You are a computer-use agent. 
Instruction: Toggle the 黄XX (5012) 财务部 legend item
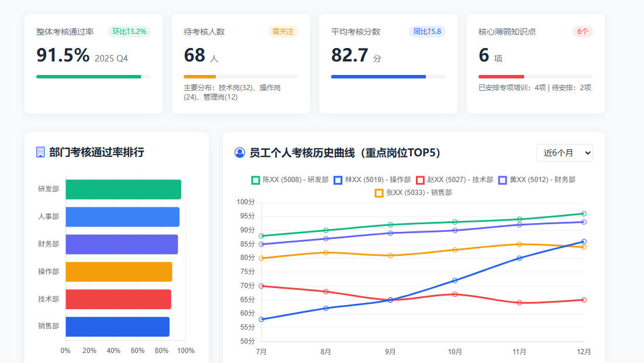click(536, 180)
